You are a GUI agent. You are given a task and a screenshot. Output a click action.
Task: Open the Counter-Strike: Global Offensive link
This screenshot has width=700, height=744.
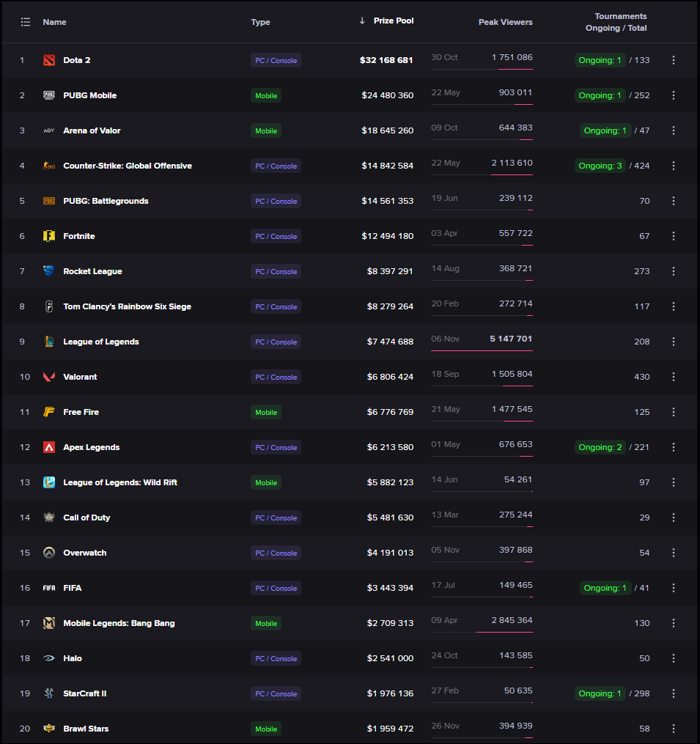(128, 166)
